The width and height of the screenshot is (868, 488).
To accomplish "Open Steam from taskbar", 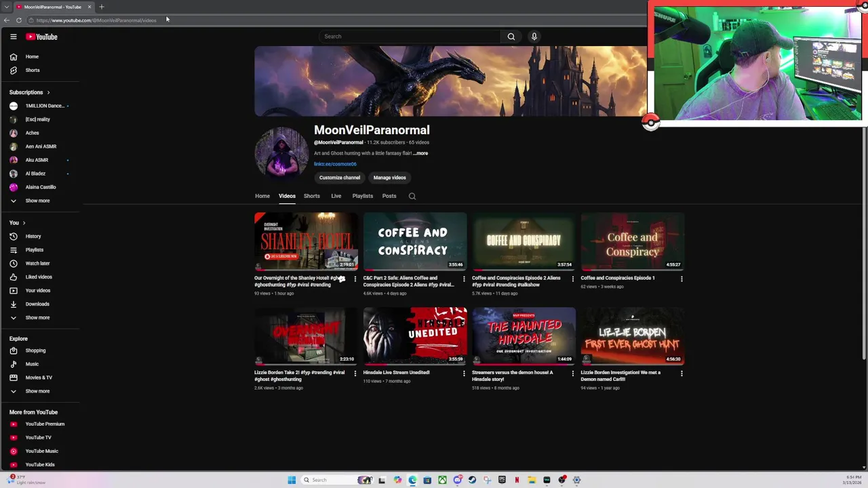I will [472, 480].
